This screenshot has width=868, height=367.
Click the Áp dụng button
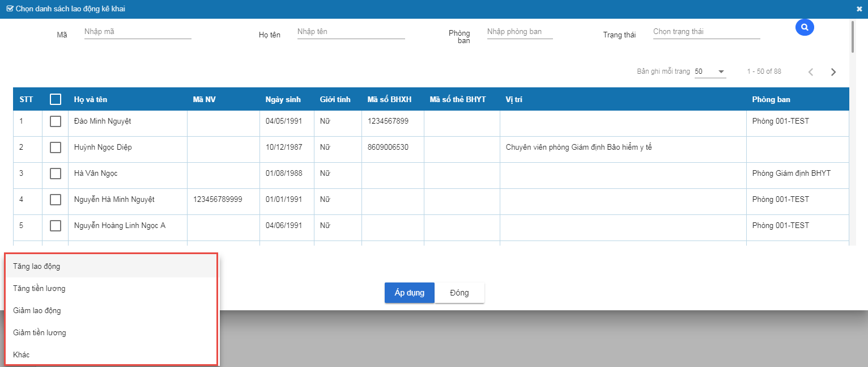point(410,293)
